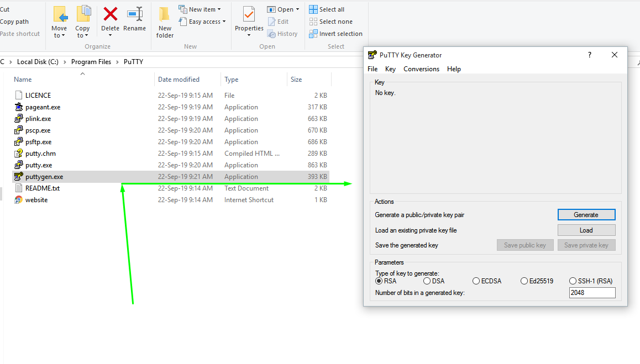Select the ECDSA key type
This screenshot has width=640, height=364.
(x=476, y=281)
